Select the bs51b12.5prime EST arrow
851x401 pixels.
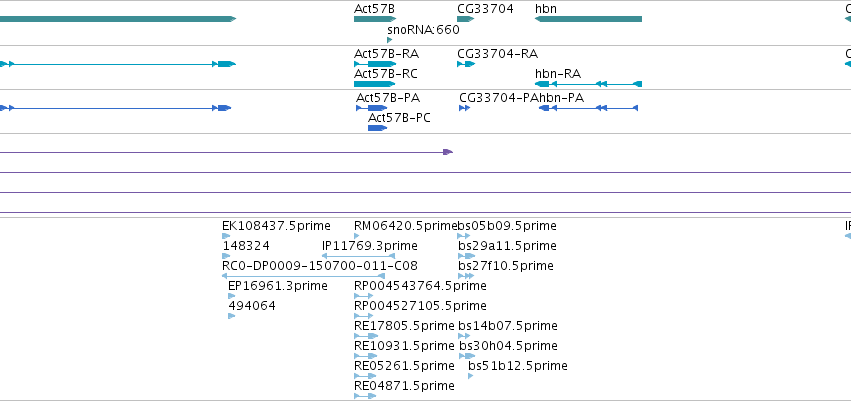click(x=471, y=376)
